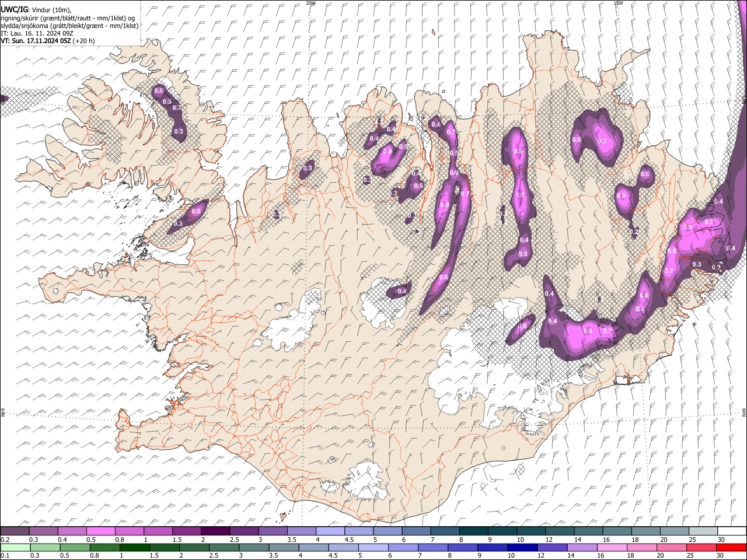Click the '20' label in the bottom legend row
Viewport: 747px width, 560px height.
coord(661,555)
